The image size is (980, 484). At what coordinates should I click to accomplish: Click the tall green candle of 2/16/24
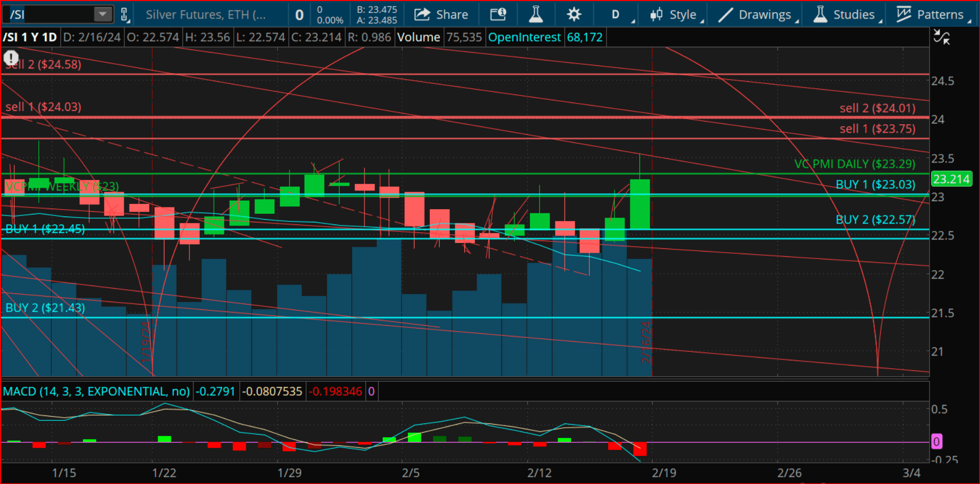pyautogui.click(x=640, y=204)
